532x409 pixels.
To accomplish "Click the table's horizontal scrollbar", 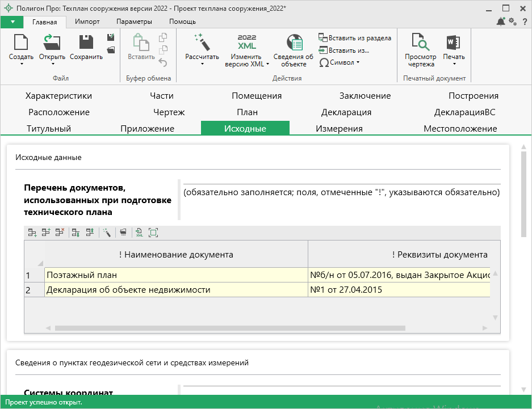I will pos(230,328).
